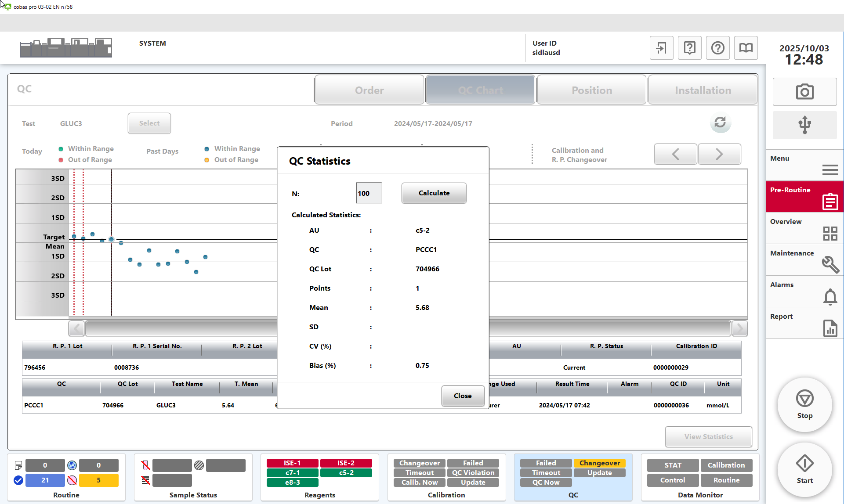This screenshot has width=844, height=504.
Task: Go to previous chart page arrow
Action: click(675, 154)
